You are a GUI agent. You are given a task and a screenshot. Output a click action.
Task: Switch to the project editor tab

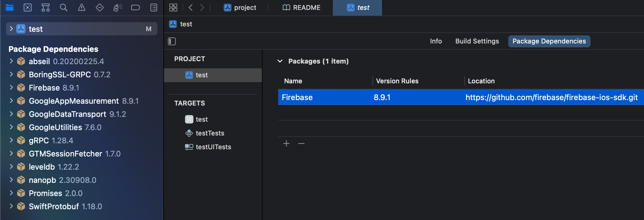240,7
